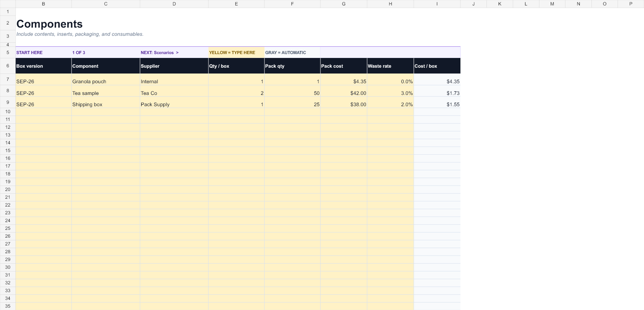Select the 'Tea Co' supplier cell

point(174,91)
